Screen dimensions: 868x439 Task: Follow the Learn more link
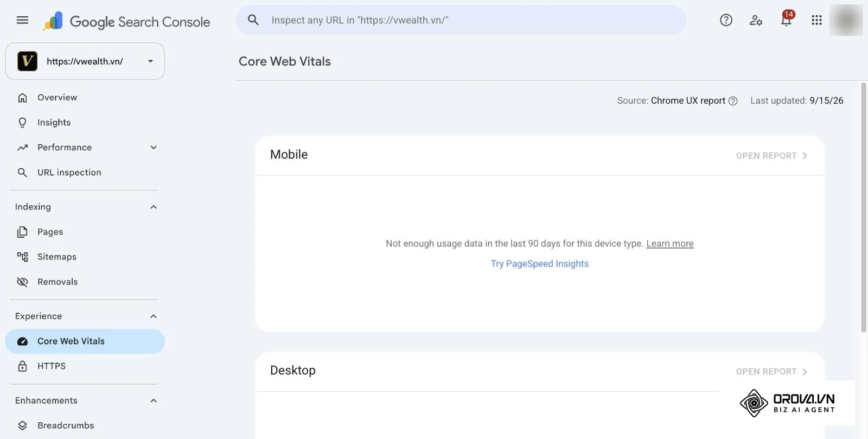[670, 244]
